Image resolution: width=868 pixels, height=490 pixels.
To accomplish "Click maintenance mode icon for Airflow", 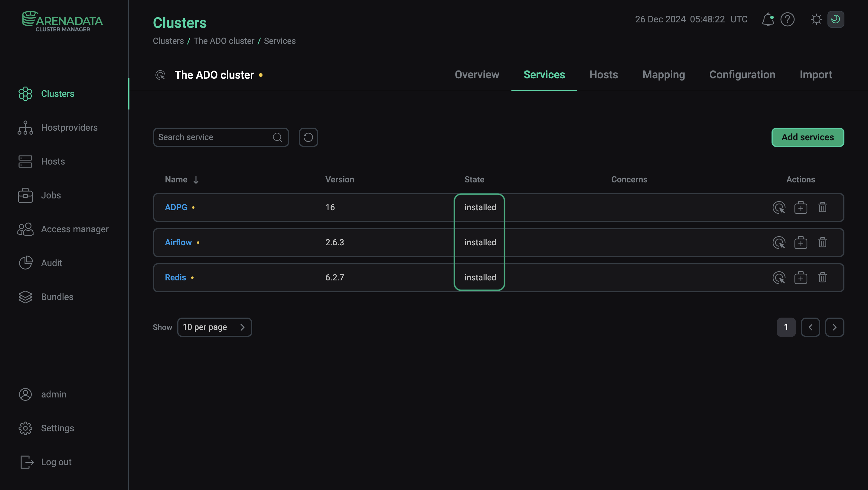I will [x=800, y=242].
